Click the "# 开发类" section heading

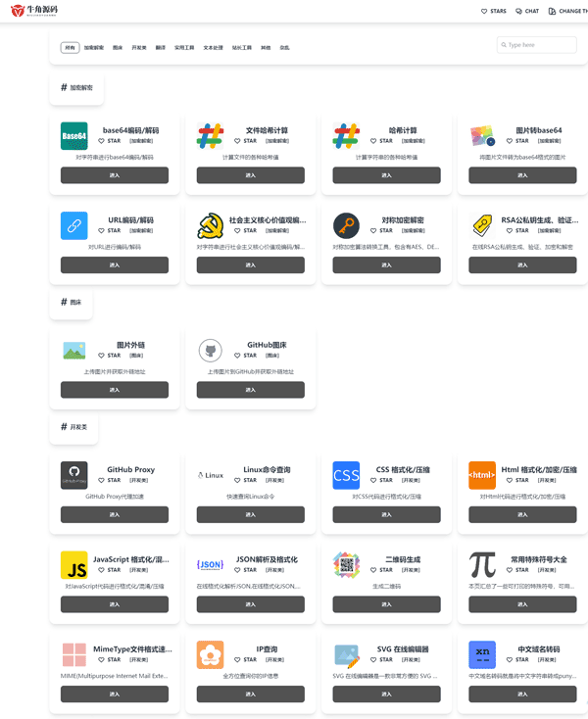73,427
